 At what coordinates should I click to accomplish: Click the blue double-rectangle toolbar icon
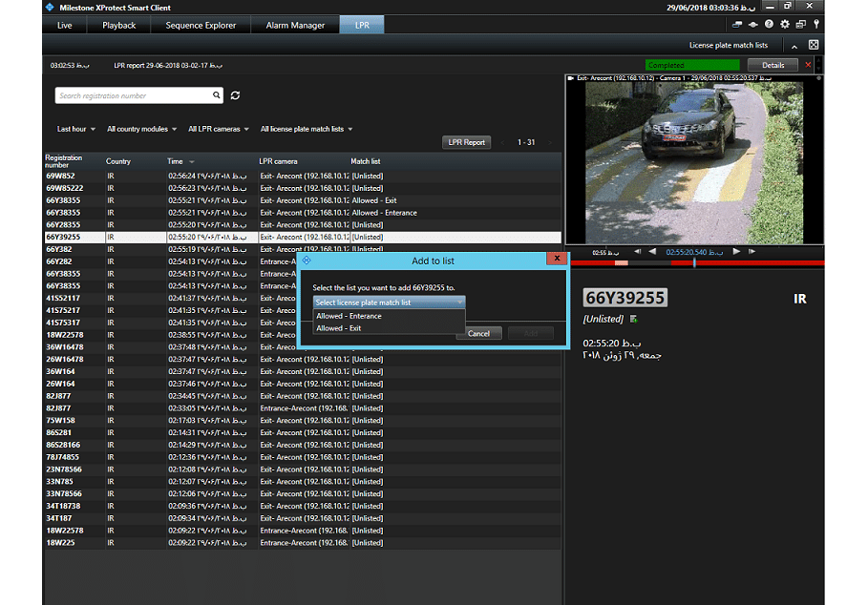pyautogui.click(x=737, y=24)
